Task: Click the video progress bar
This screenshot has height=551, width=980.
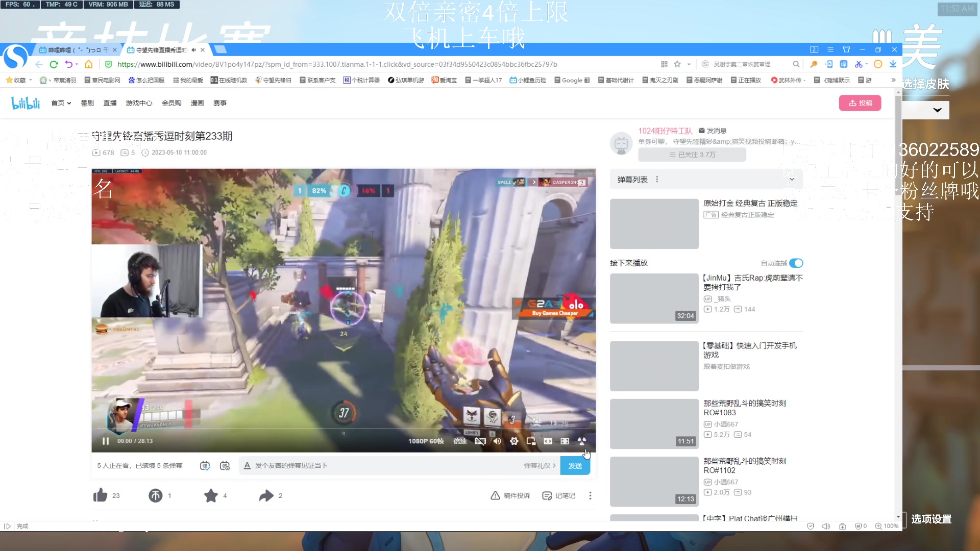Action: (x=344, y=429)
